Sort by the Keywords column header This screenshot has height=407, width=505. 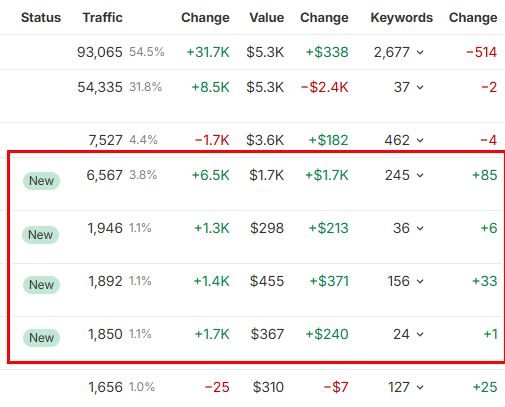click(x=402, y=18)
